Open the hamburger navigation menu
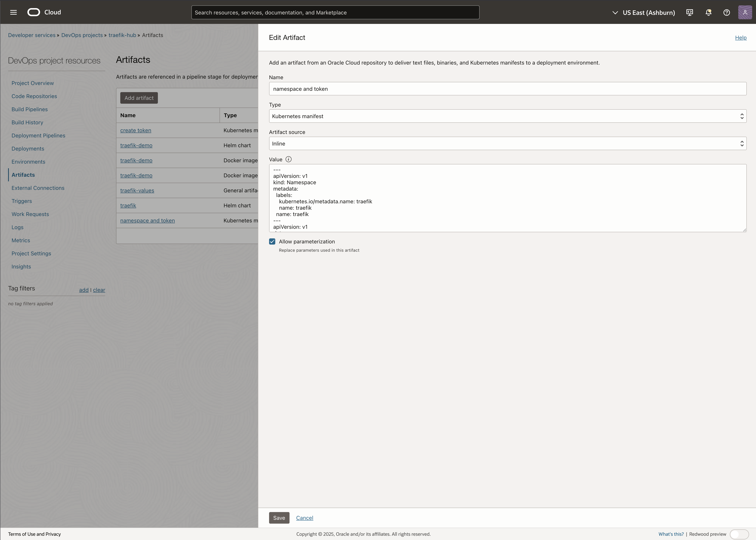The height and width of the screenshot is (540, 756). point(13,12)
